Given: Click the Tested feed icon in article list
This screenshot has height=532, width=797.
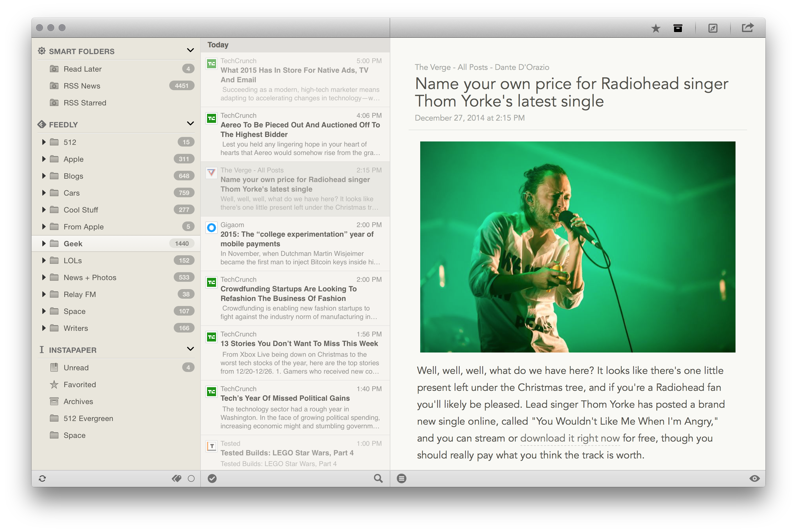Looking at the screenshot, I should click(x=211, y=446).
